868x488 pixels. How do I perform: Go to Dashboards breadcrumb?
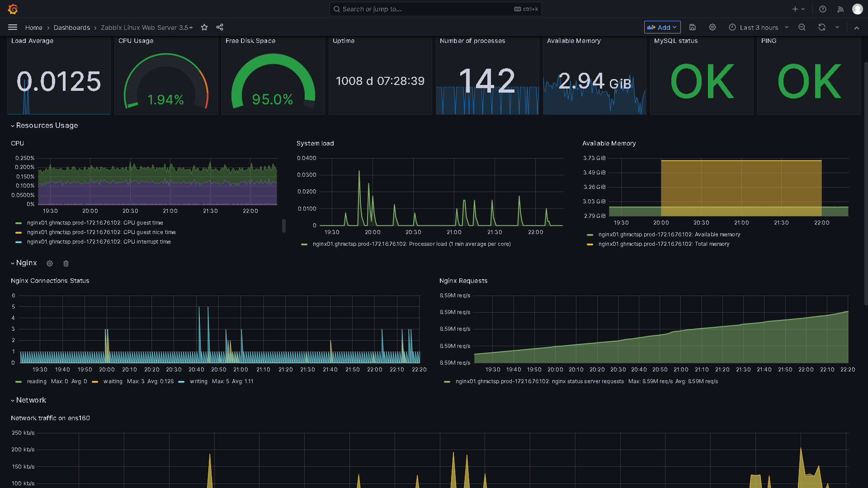(71, 28)
